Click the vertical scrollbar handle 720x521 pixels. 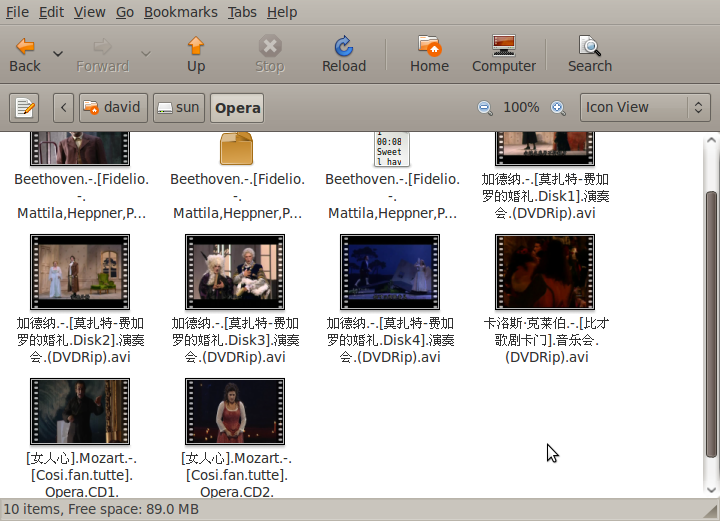pyautogui.click(x=711, y=324)
